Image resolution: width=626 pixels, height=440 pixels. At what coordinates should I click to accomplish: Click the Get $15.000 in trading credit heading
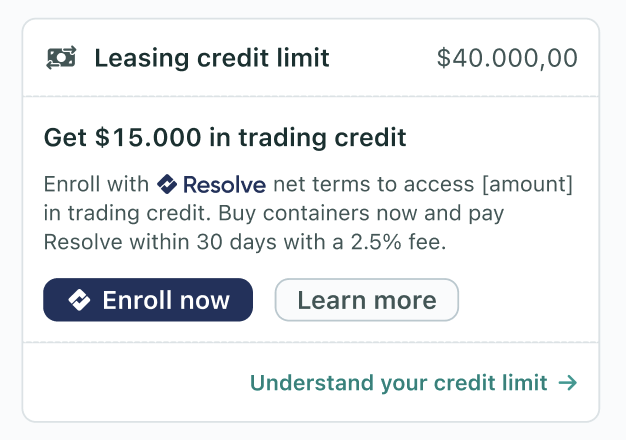pyautogui.click(x=225, y=138)
